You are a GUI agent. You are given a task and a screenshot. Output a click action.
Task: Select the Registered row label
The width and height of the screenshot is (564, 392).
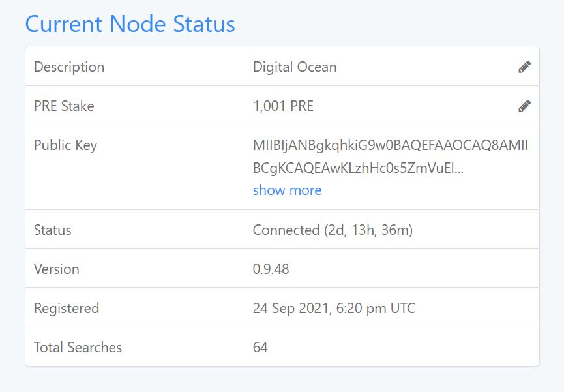click(67, 309)
